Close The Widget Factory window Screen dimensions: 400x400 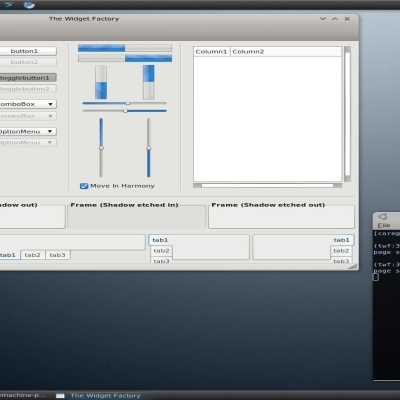pyautogui.click(x=347, y=19)
